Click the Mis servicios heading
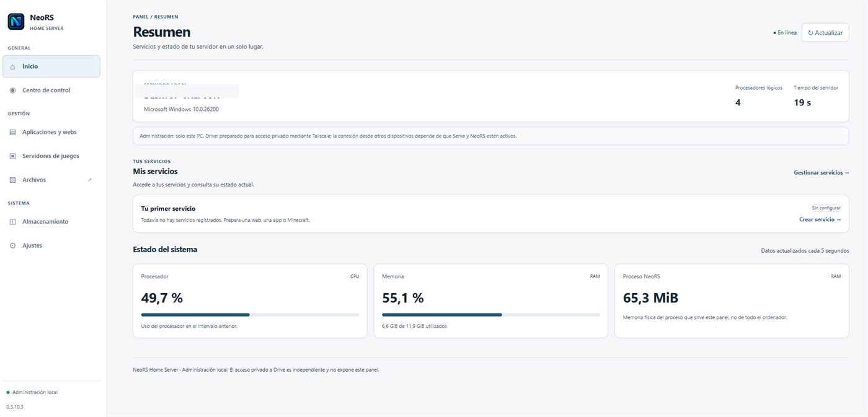868x417 pixels. point(155,171)
